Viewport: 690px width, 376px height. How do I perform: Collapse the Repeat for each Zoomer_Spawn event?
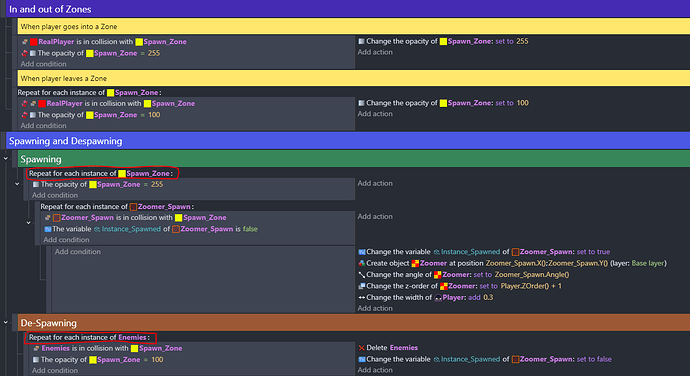point(29,223)
